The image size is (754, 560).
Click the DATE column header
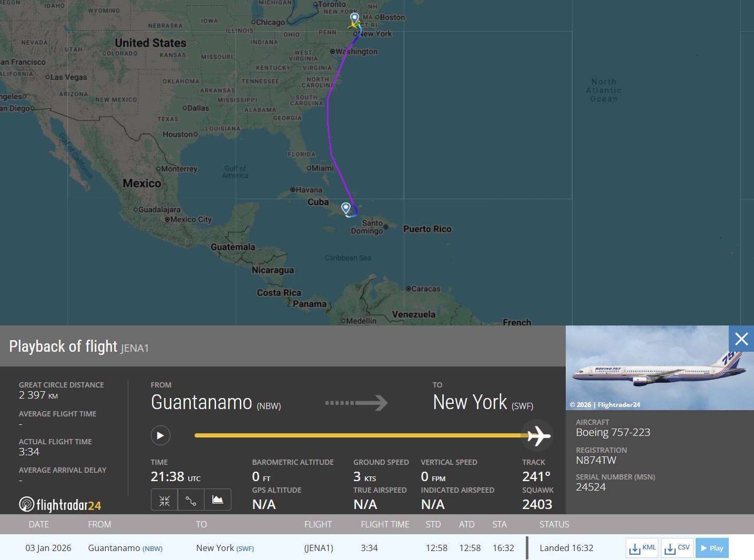click(x=39, y=524)
